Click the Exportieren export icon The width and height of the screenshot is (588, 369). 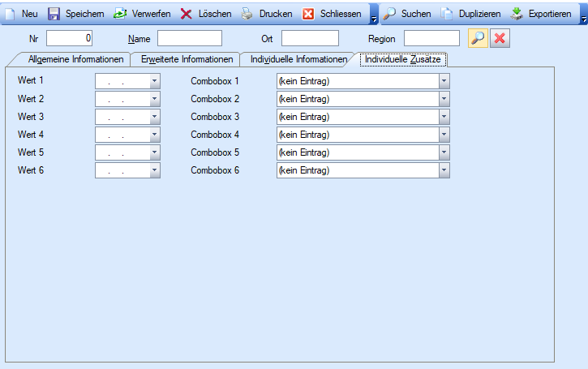coord(517,14)
